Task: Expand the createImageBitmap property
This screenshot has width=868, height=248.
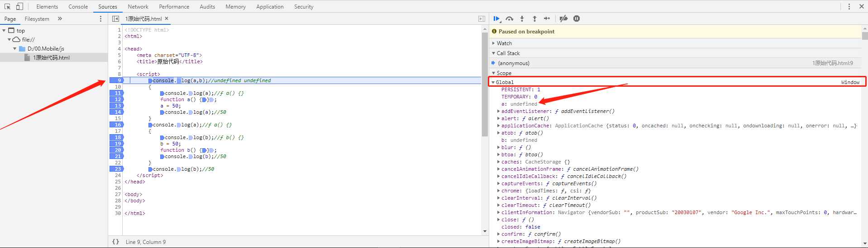Action: click(x=499, y=241)
